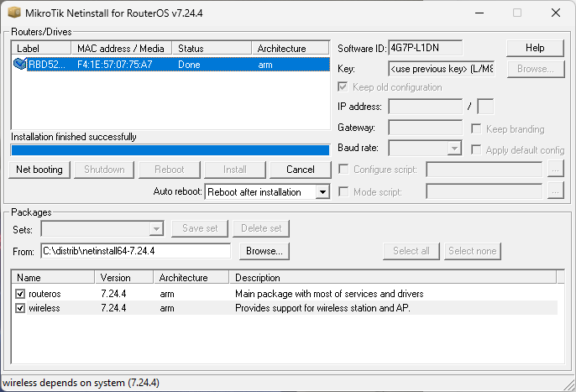The image size is (576, 392).
Task: Click the Net booting button
Action: (x=39, y=170)
